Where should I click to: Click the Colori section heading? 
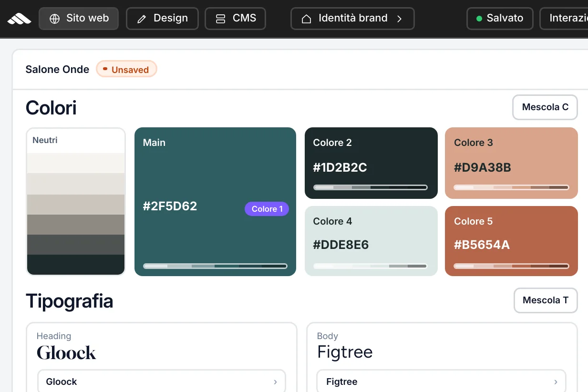51,108
